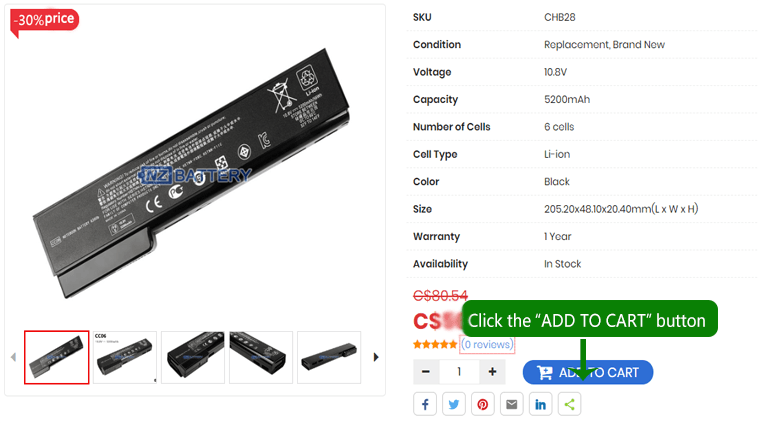The width and height of the screenshot is (758, 423).
Task: Click the -30% price badge
Action: point(44,21)
